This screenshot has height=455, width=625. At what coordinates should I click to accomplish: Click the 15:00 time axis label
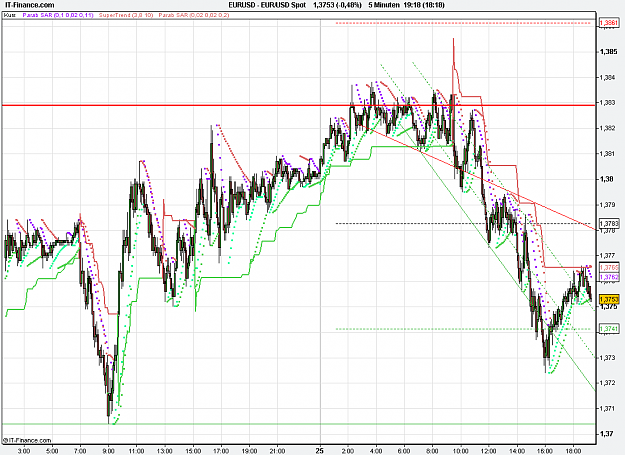pos(193,451)
